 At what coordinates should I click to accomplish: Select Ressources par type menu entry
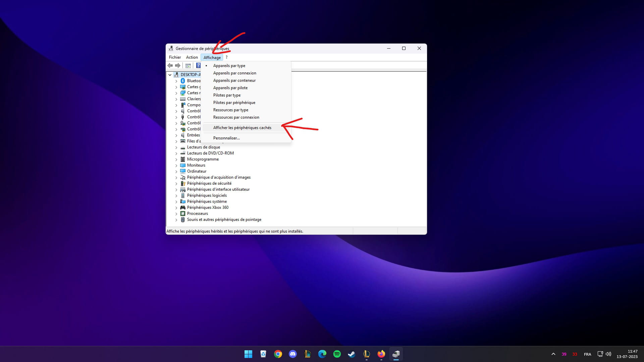click(x=231, y=110)
